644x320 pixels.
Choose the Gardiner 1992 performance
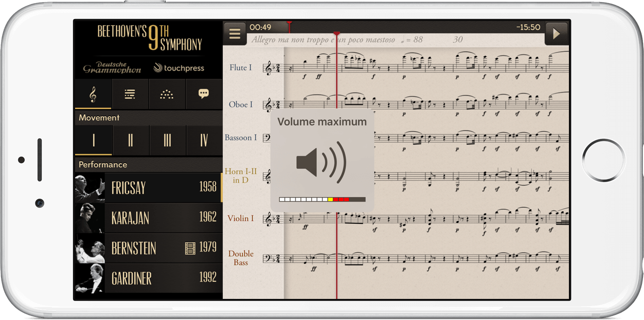click(149, 278)
